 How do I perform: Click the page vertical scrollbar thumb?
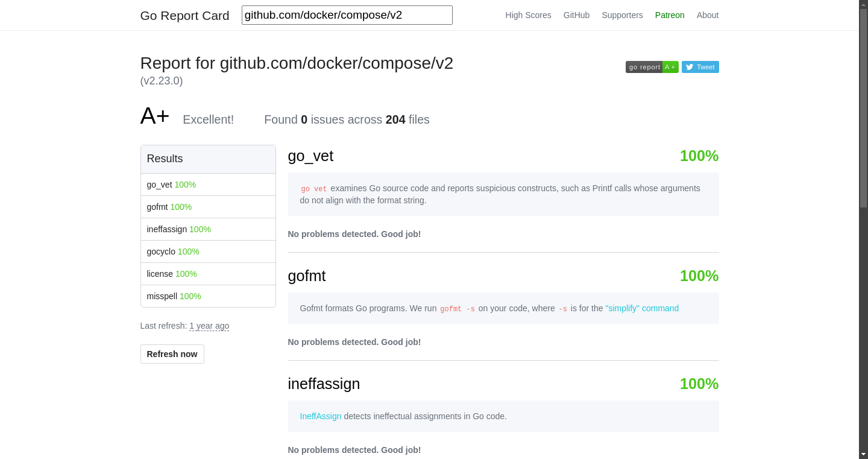[863, 109]
